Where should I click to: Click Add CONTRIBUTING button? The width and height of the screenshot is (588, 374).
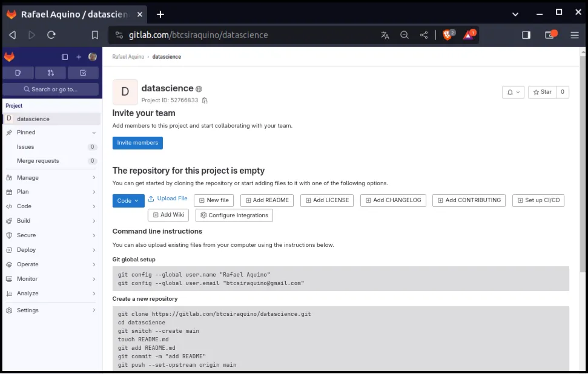(x=469, y=200)
